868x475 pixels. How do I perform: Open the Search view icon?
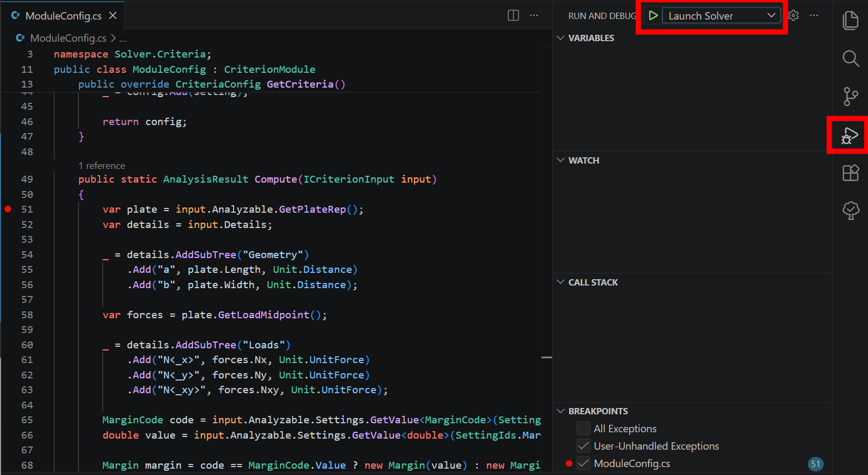pyautogui.click(x=850, y=58)
